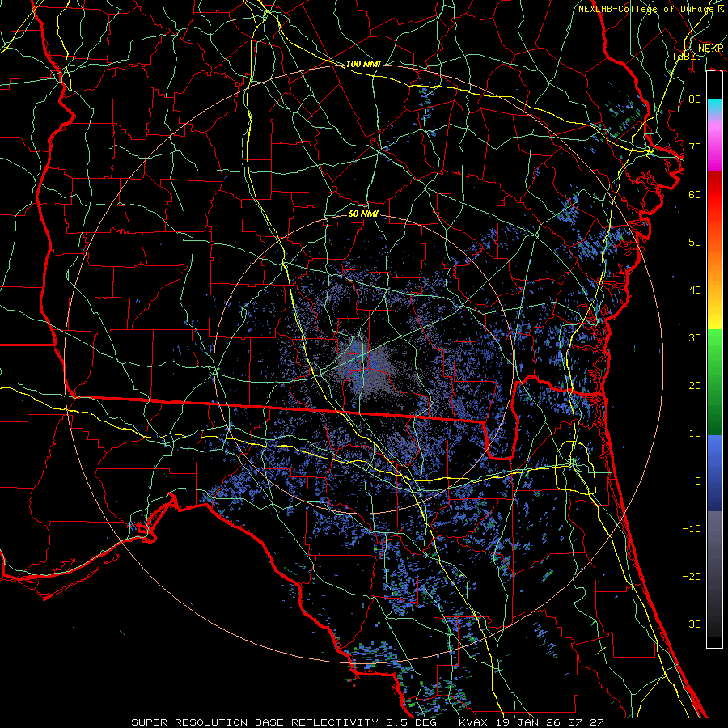The width and height of the screenshot is (728, 728).
Task: Click the 100 NMI range ring label
Action: (363, 64)
